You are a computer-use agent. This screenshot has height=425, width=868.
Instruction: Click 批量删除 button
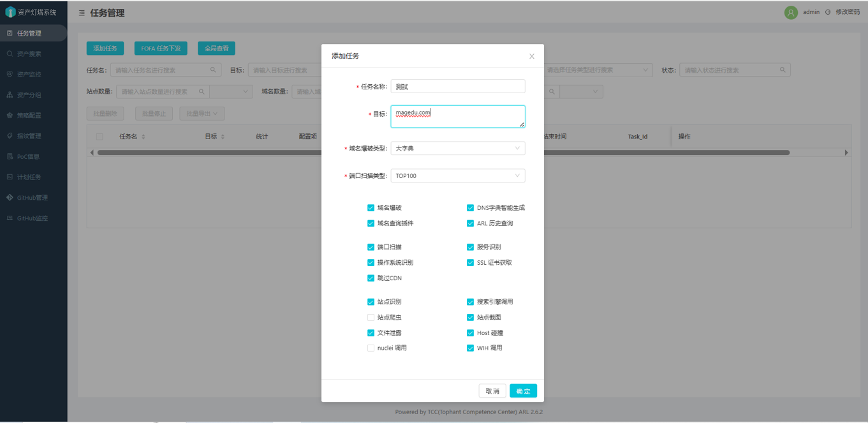[x=105, y=114]
